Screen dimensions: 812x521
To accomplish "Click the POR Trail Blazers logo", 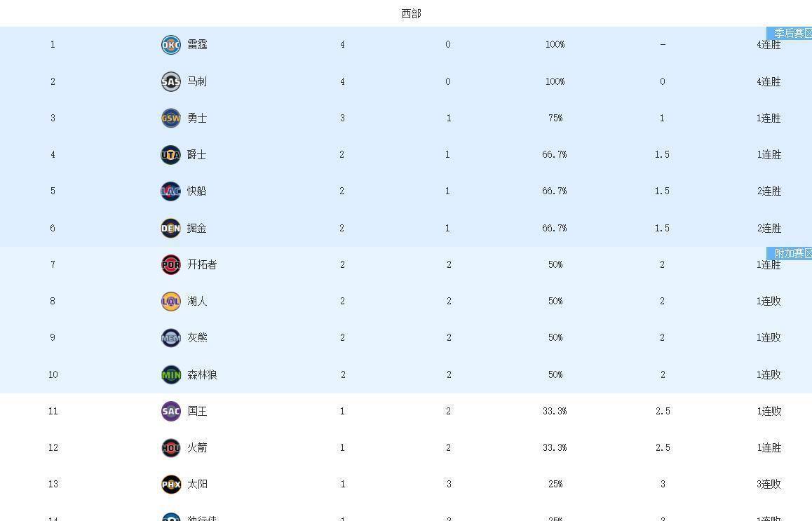I will coord(171,264).
